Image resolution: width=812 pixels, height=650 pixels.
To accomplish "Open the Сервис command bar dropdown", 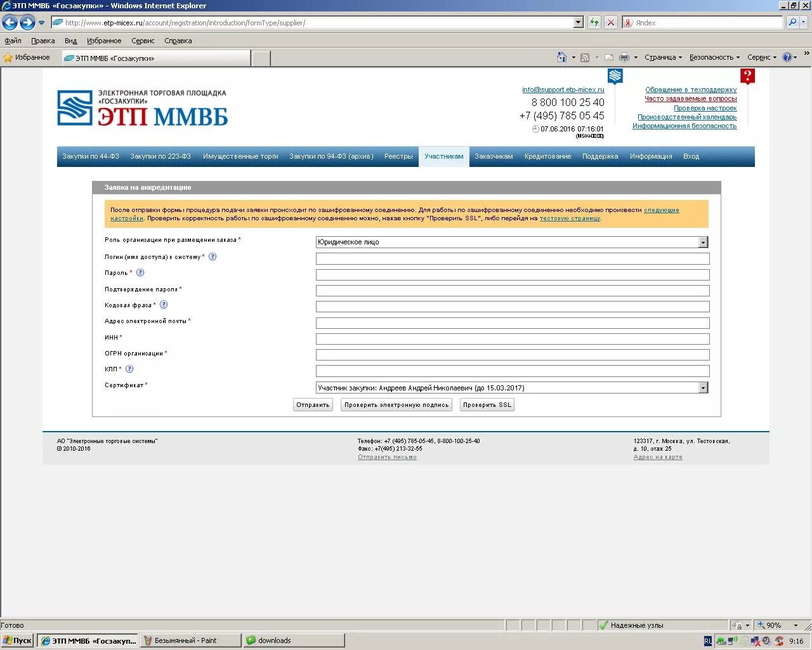I will 761,57.
